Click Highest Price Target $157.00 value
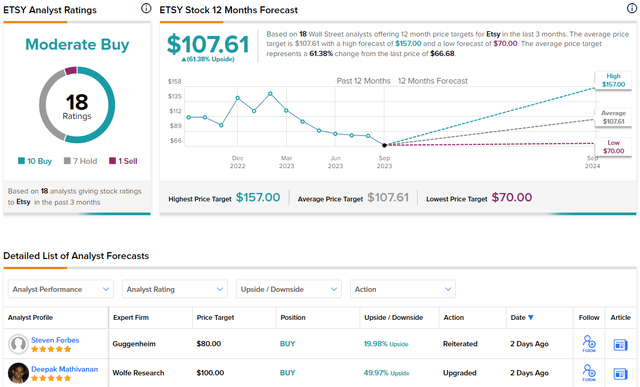Viewport: 640px width, 387px height. pyautogui.click(x=258, y=198)
